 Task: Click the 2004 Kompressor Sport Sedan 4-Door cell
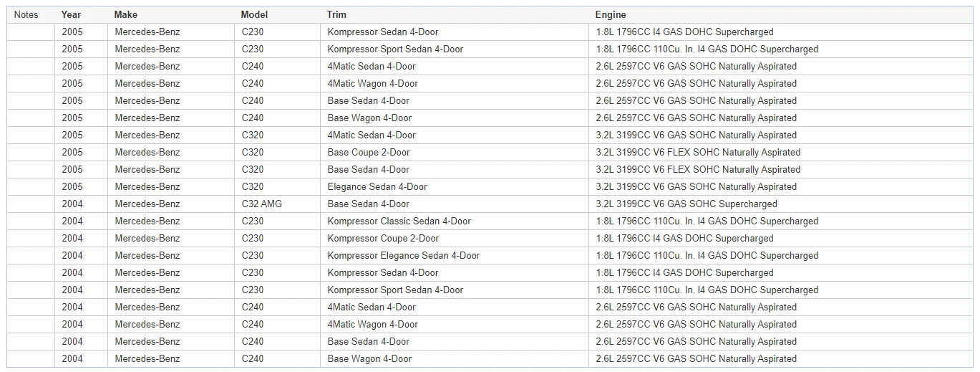click(455, 290)
